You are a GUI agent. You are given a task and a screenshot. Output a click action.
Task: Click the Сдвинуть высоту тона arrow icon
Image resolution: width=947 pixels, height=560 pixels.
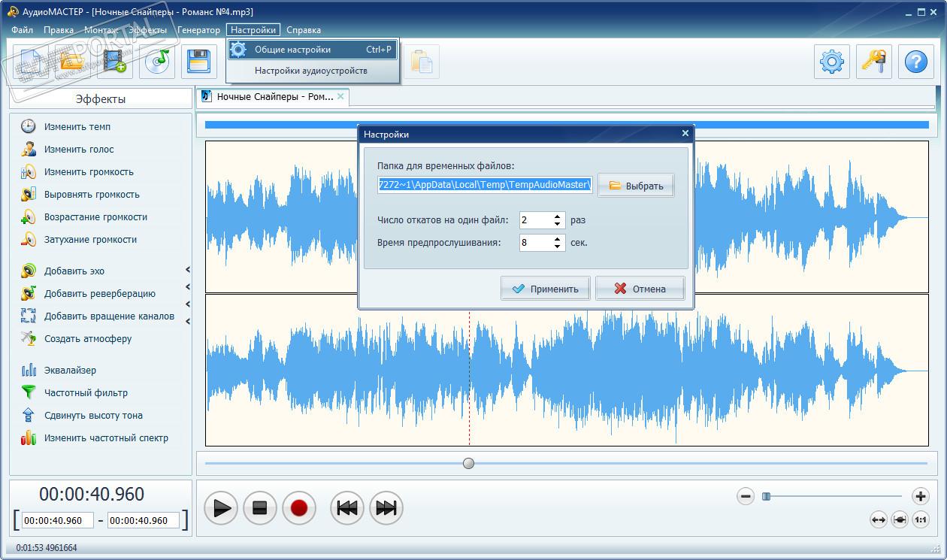[x=29, y=415]
